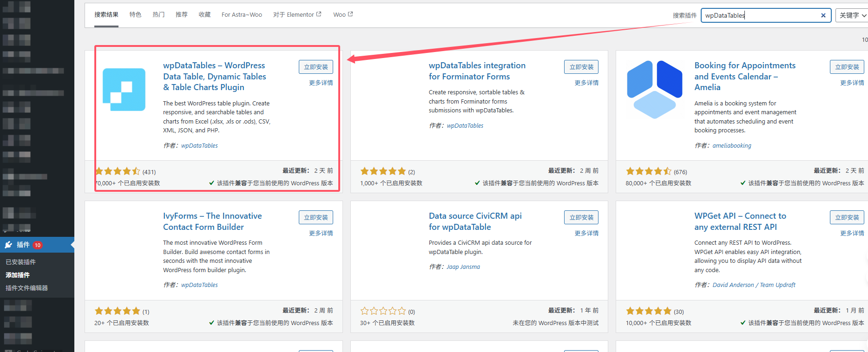The width and height of the screenshot is (868, 352).
Task: Switch to the 收藏 tab
Action: [x=204, y=15]
